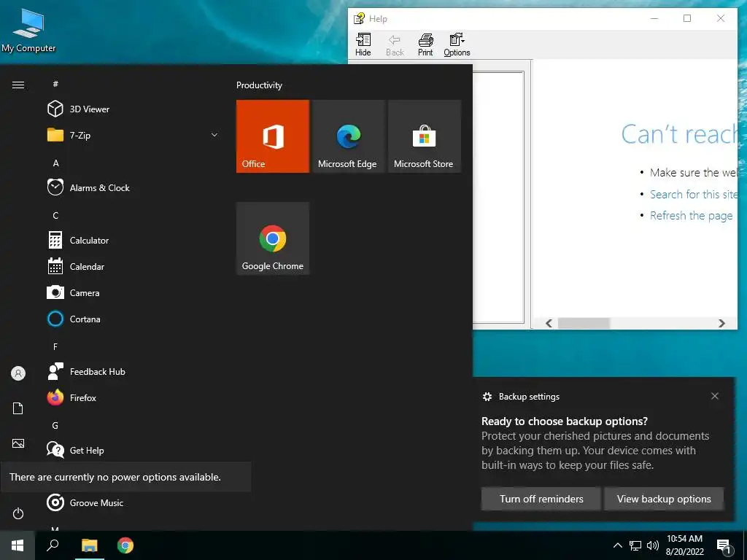747x560 pixels.
Task: Open the user account icon in Start sidebar
Action: [18, 373]
